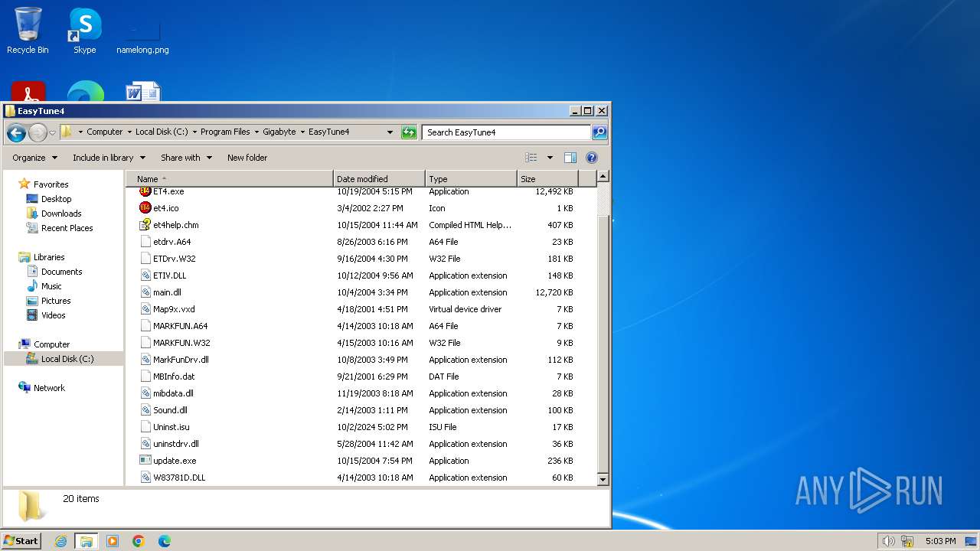
Task: Open Recycle Bin on the desktop
Action: pyautogui.click(x=28, y=31)
